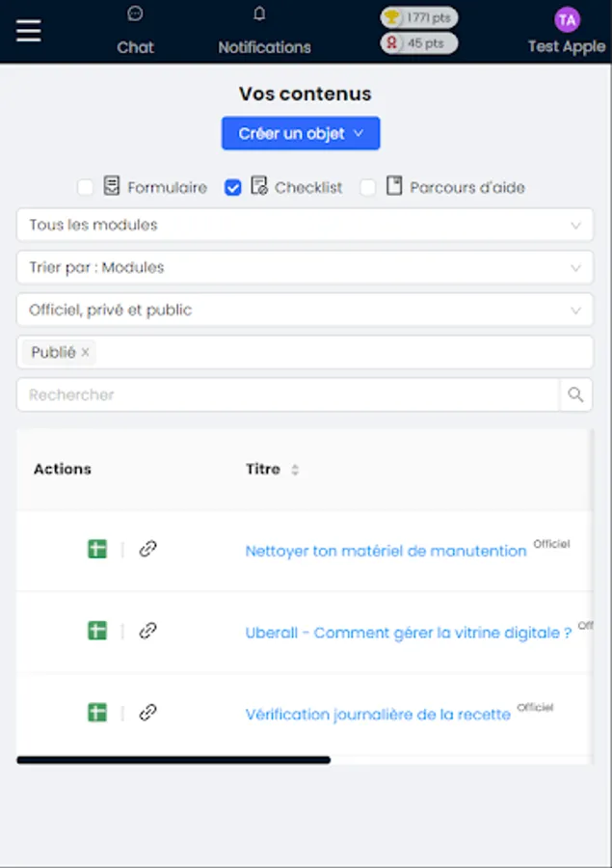Click the trophy 1771 pts badge

(x=419, y=17)
